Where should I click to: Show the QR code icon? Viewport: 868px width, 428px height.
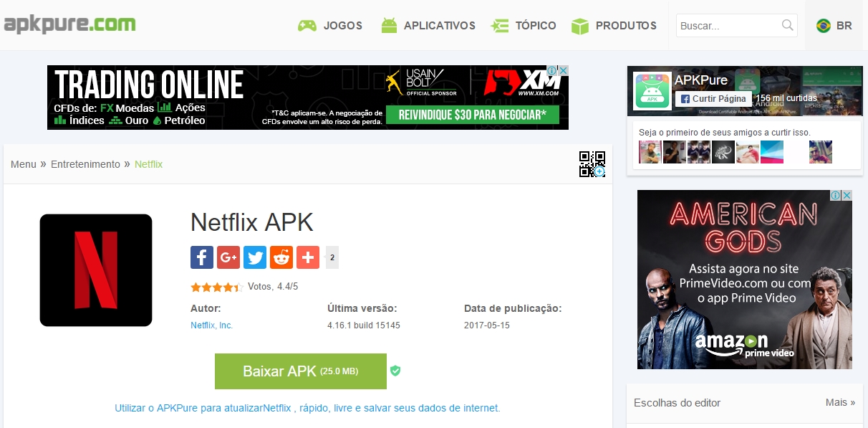click(592, 164)
